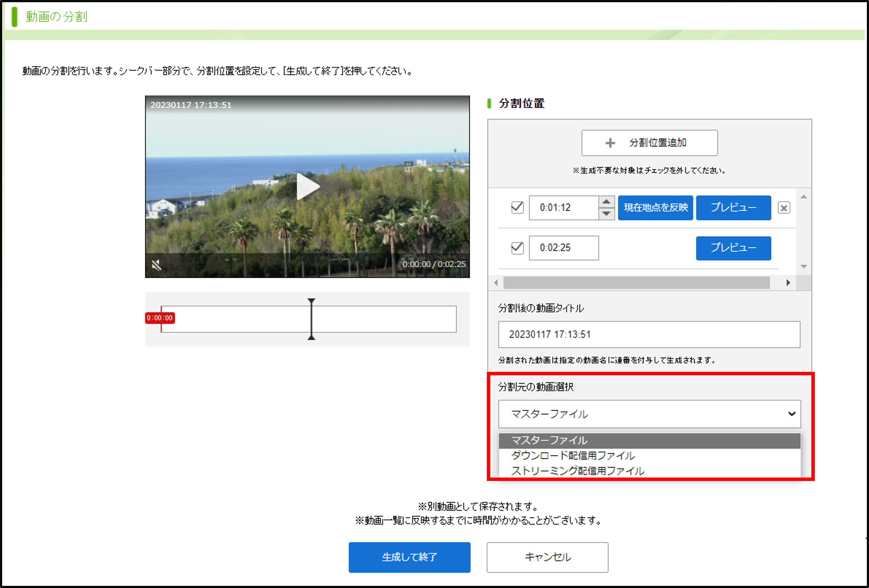869x588 pixels.
Task: Select マスターファイル option in the list
Action: [649, 441]
